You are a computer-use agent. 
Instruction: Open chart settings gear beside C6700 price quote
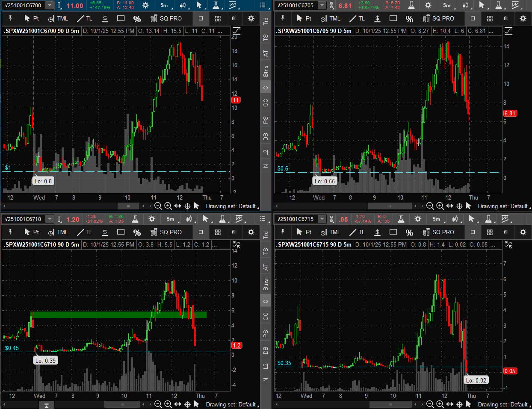145,6
